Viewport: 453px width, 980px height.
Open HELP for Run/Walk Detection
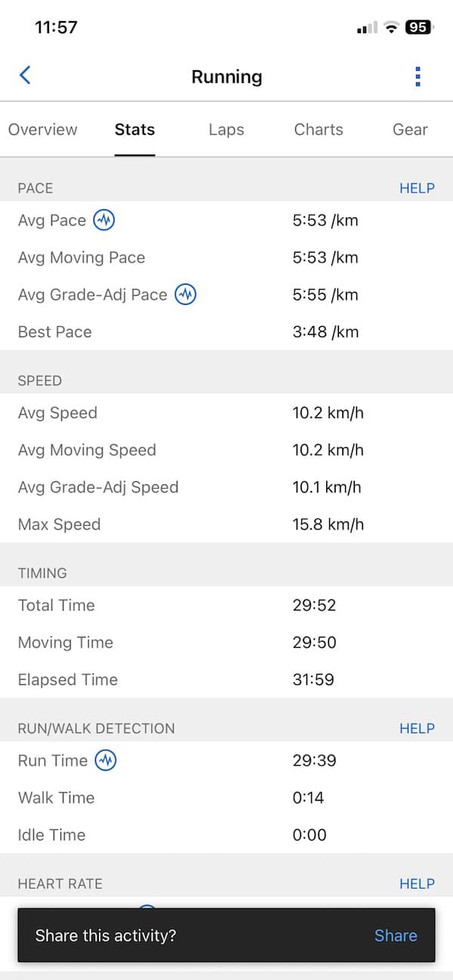[x=417, y=729]
